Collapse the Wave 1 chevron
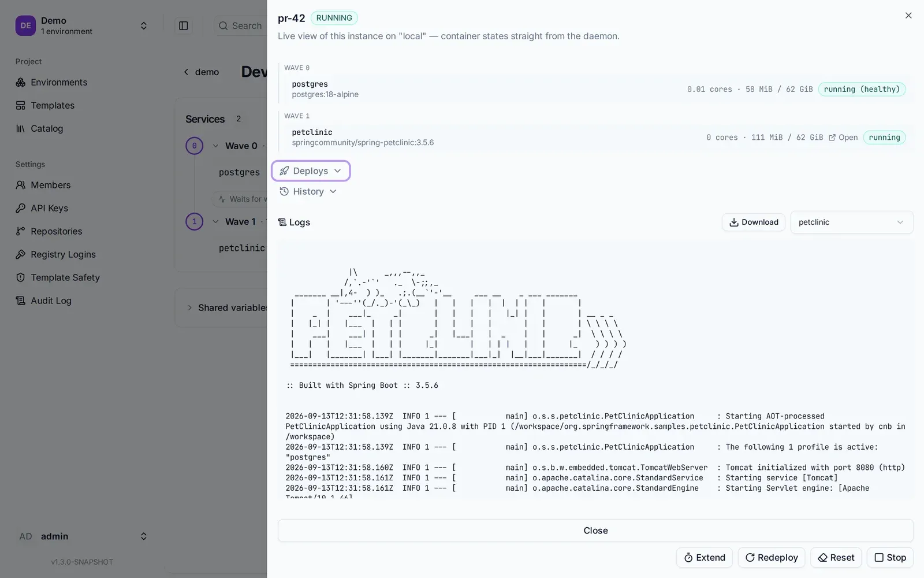Screen dimensions: 924x578 (215, 221)
